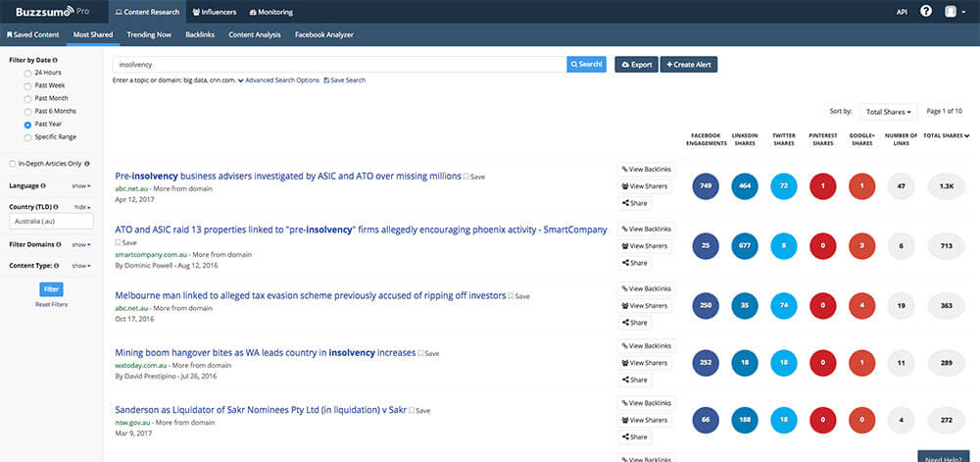Screen dimensions: 980x462
Task: Open Advanced Search Options
Action: pyautogui.click(x=278, y=80)
